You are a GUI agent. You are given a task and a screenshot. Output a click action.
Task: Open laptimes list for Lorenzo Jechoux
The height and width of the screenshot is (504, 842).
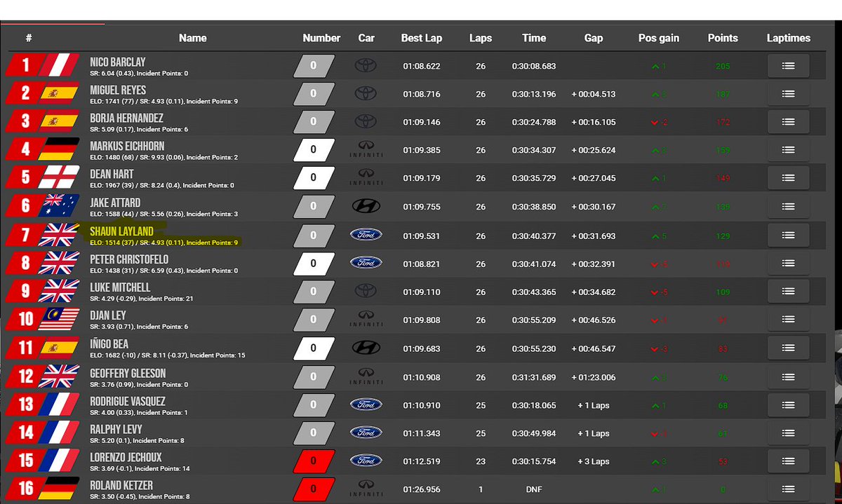click(x=788, y=461)
